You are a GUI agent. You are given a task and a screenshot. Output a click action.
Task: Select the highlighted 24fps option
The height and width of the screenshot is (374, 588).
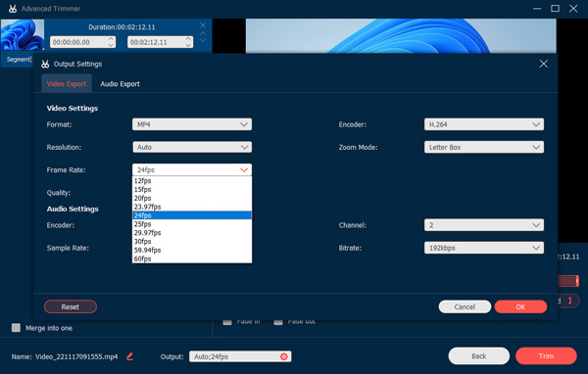(192, 215)
